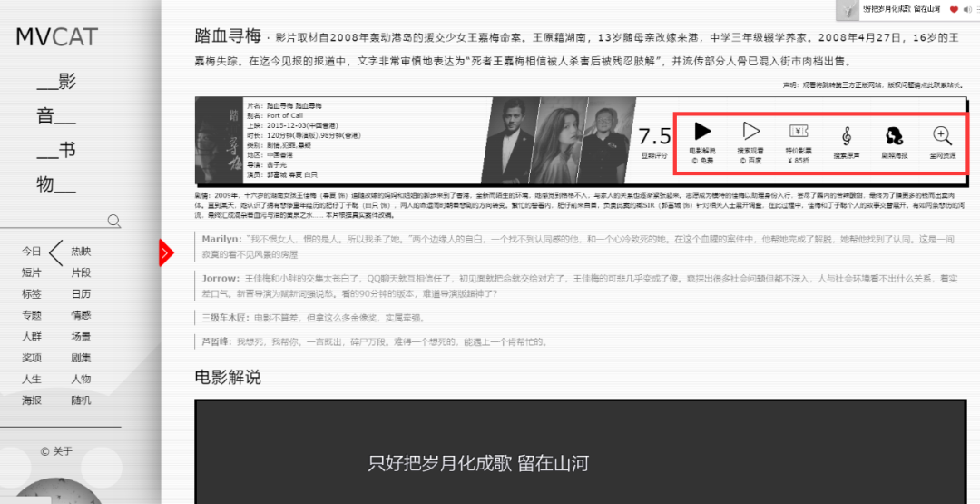Select 热映 in the sidebar menu
The image size is (980, 504).
81,252
